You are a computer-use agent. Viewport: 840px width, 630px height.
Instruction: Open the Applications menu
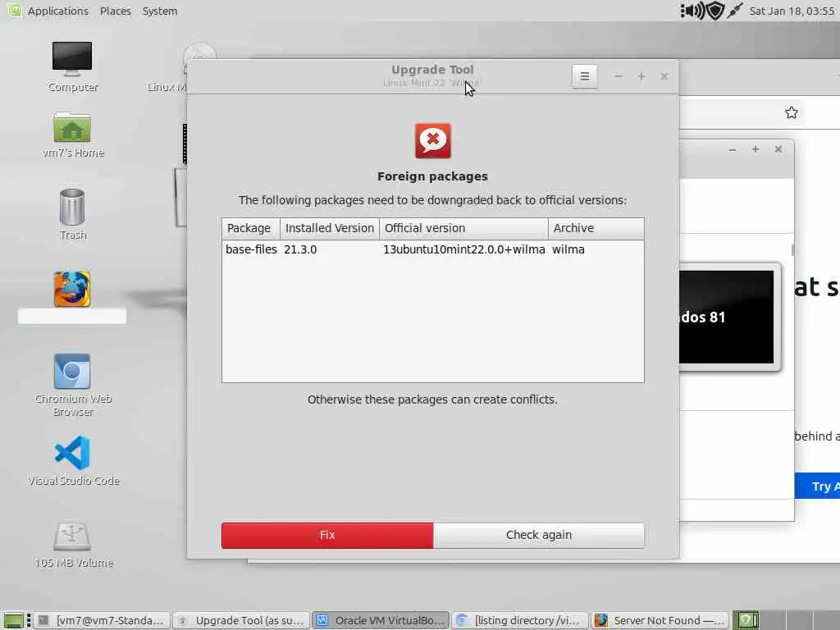[58, 11]
